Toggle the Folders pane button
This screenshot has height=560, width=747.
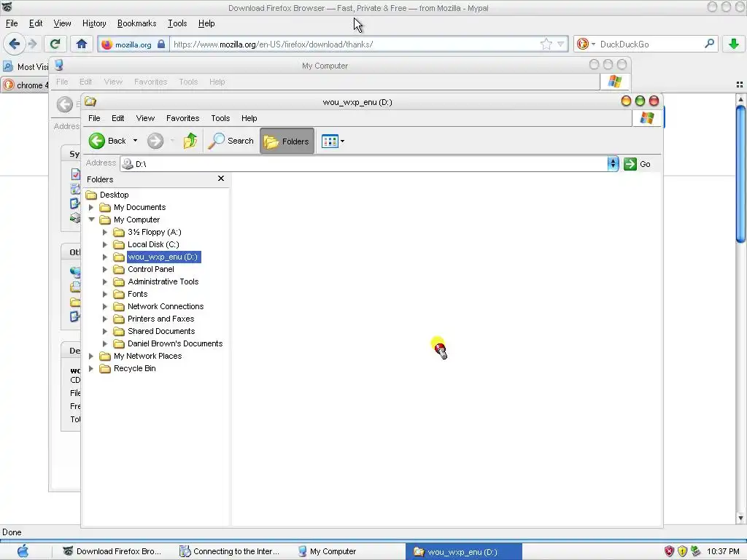pyautogui.click(x=287, y=141)
